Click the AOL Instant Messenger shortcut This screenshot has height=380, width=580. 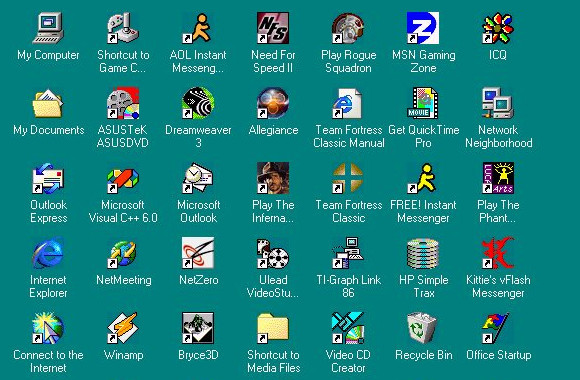[198, 28]
